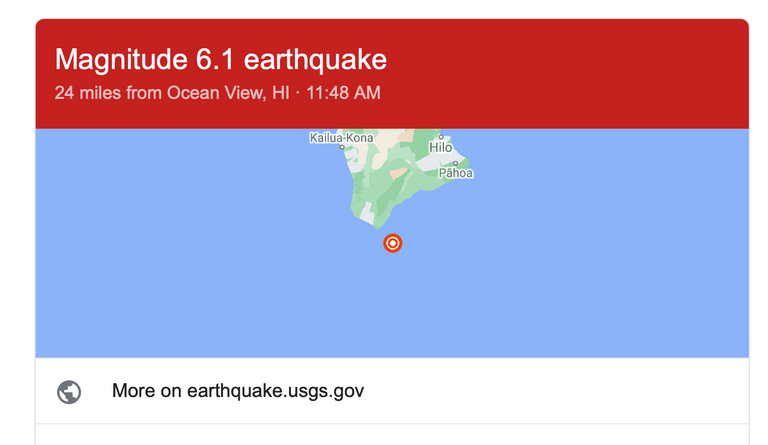Click the Pāhoa city dot marker

tap(455, 163)
